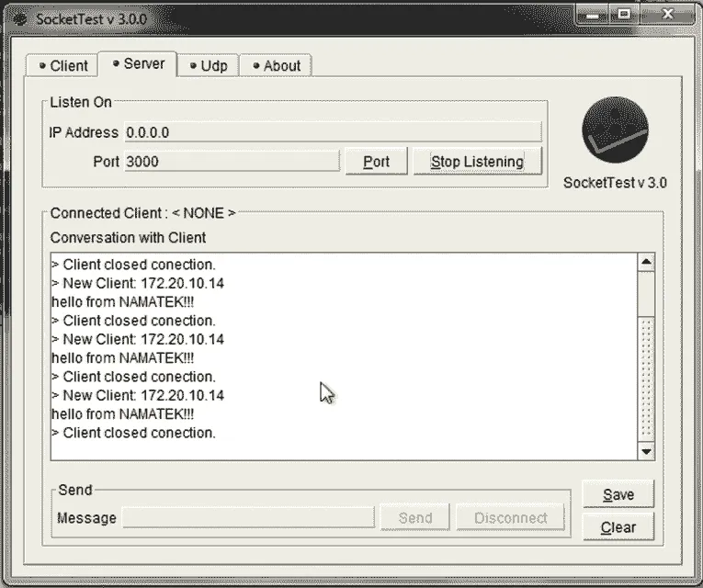Viewport: 703px width, 588px height.
Task: Click the 'Conversation with Client' label
Action: point(129,238)
